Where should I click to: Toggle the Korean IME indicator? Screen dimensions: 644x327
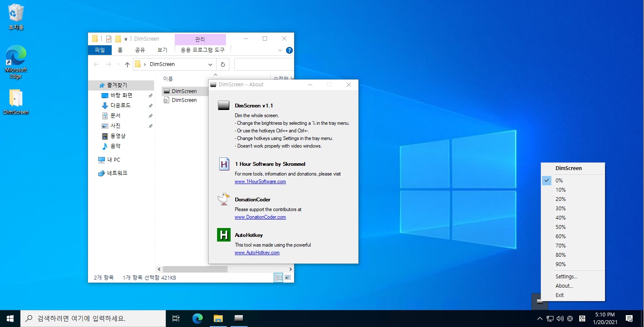click(x=582, y=319)
